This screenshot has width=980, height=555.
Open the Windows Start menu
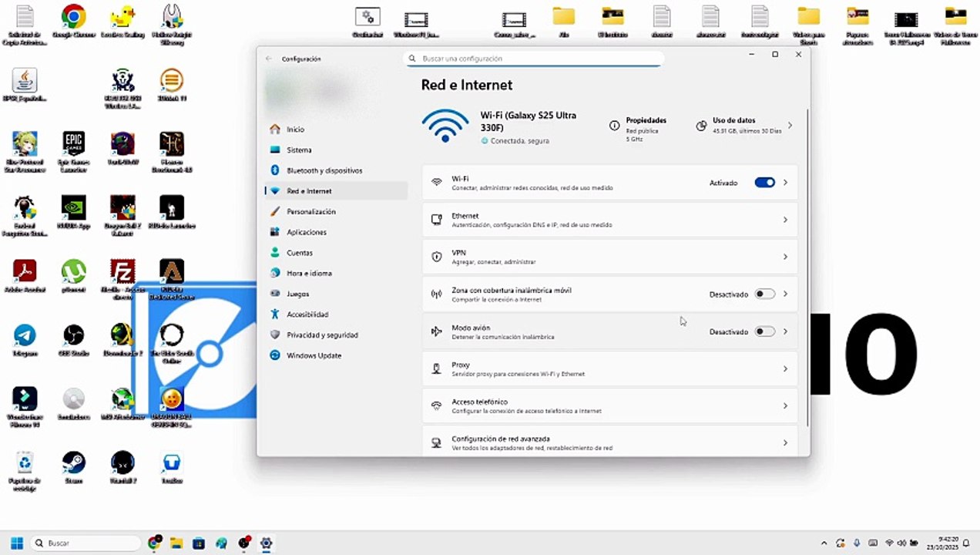[17, 543]
